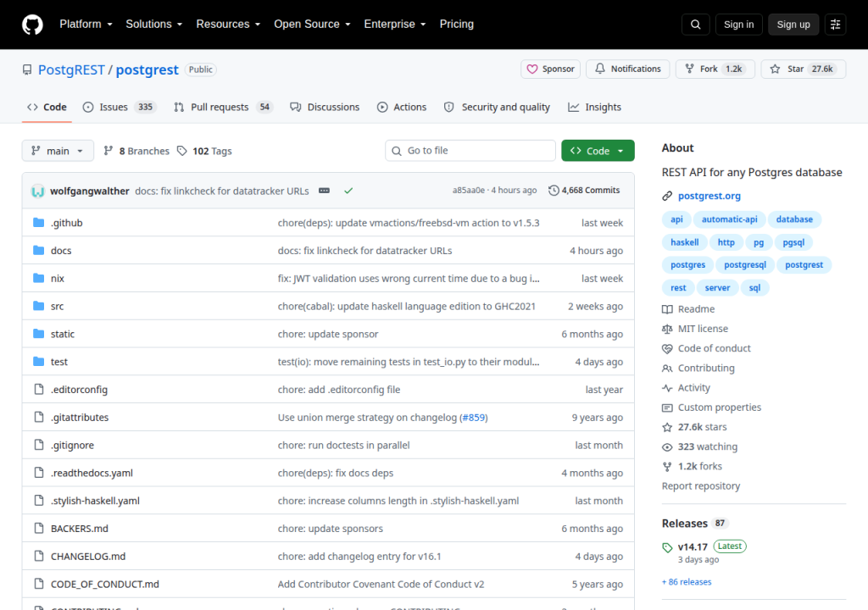Screen dimensions: 868x610
Task: Click the CHANGELOG.md file icon
Action: point(39,556)
